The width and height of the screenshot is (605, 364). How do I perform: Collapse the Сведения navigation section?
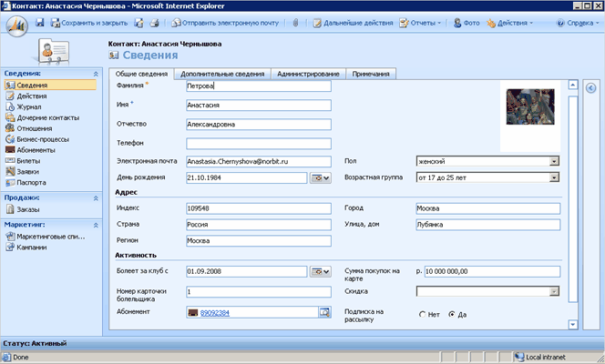pyautogui.click(x=96, y=74)
